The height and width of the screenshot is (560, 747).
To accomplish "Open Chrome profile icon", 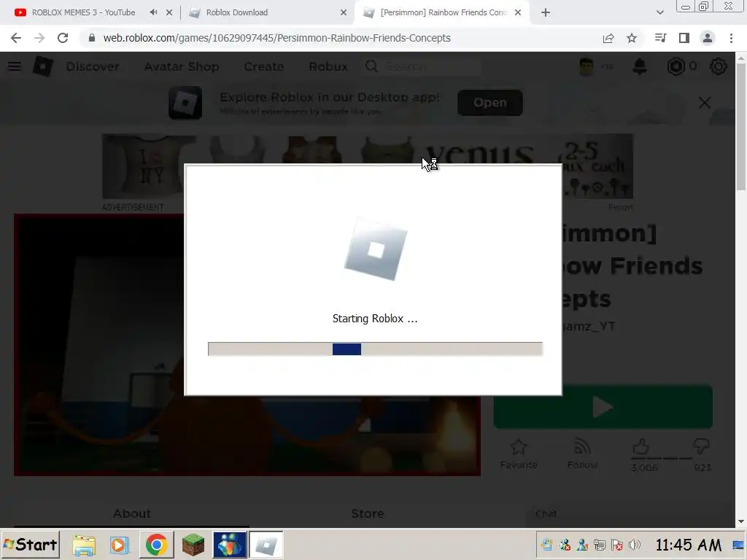I will coord(708,38).
